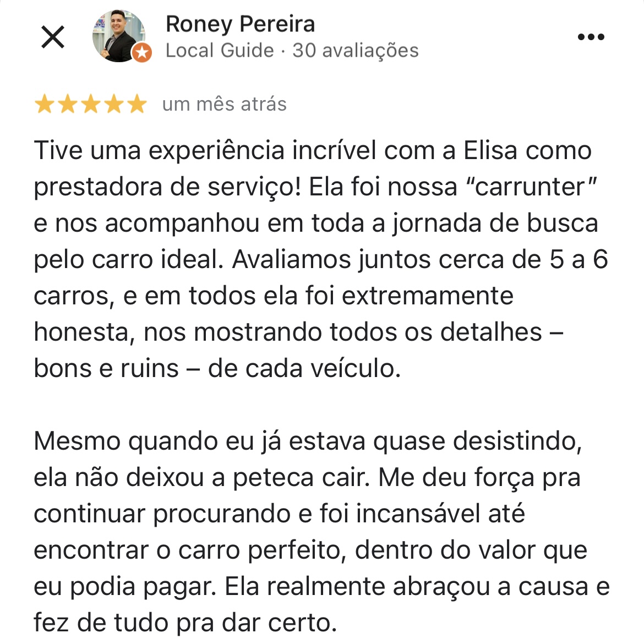Open the three-dot more options menu
Viewport: 644px width, 644px height.
coord(591,37)
